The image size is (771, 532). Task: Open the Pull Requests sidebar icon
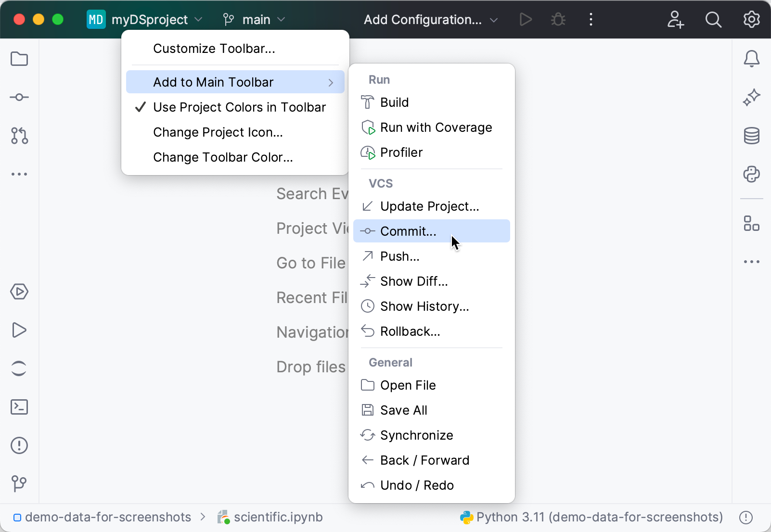[19, 136]
